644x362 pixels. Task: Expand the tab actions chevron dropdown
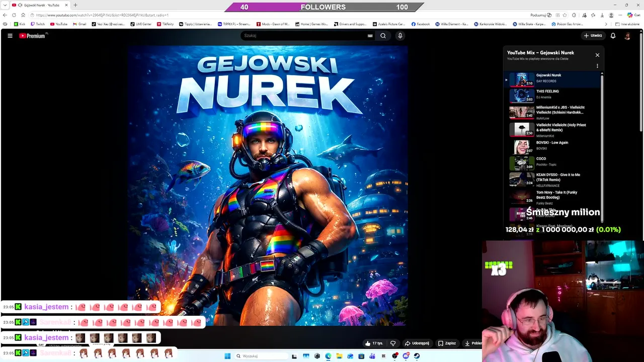point(5,5)
